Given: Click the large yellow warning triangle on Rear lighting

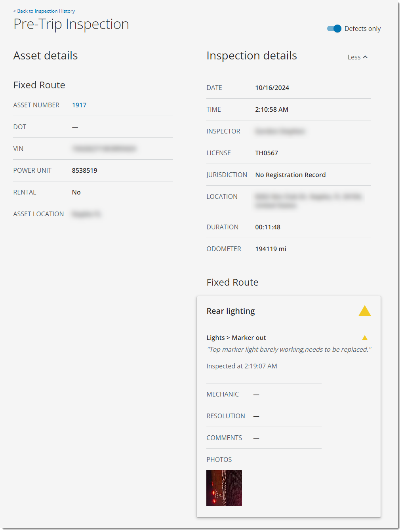Looking at the screenshot, I should point(365,311).
